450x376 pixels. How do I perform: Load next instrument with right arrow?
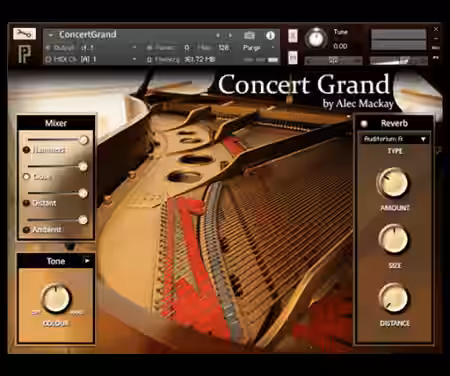[x=230, y=35]
